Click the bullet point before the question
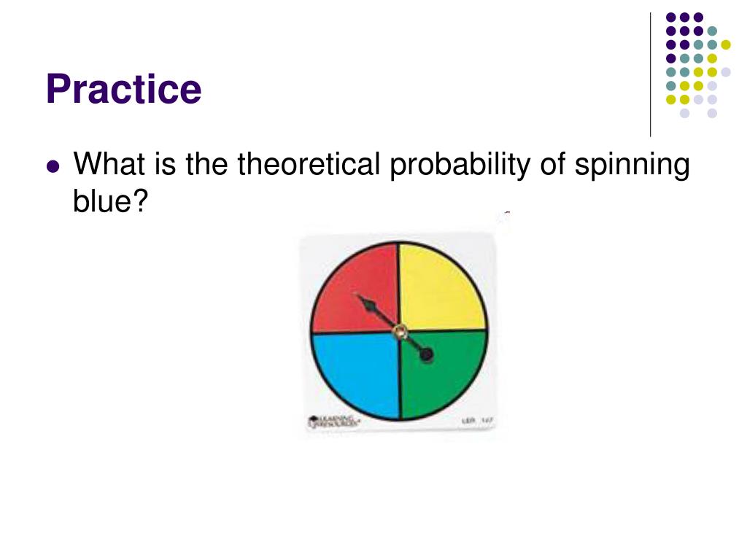The width and height of the screenshot is (747, 560). (53, 167)
